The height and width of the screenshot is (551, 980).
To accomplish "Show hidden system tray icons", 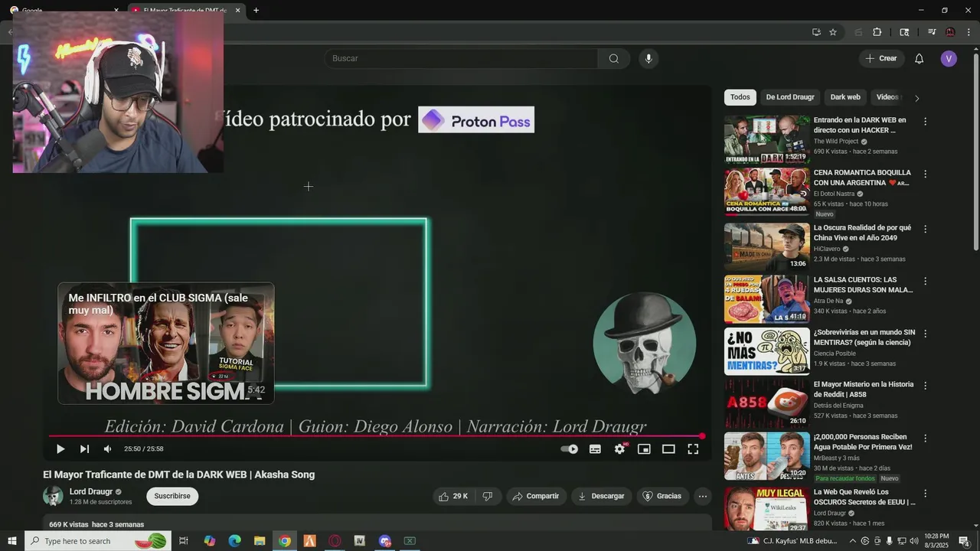I will click(x=852, y=541).
